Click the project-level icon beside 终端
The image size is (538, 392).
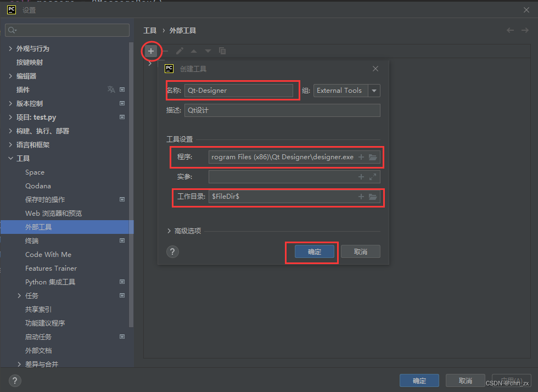pos(122,240)
